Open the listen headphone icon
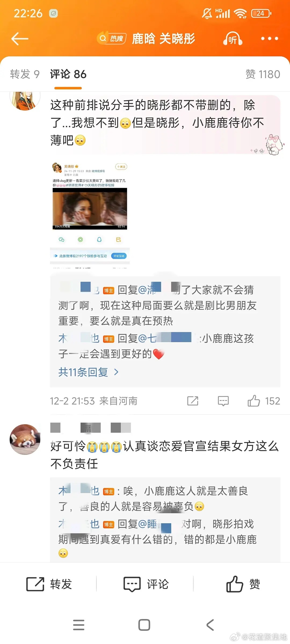 [233, 39]
